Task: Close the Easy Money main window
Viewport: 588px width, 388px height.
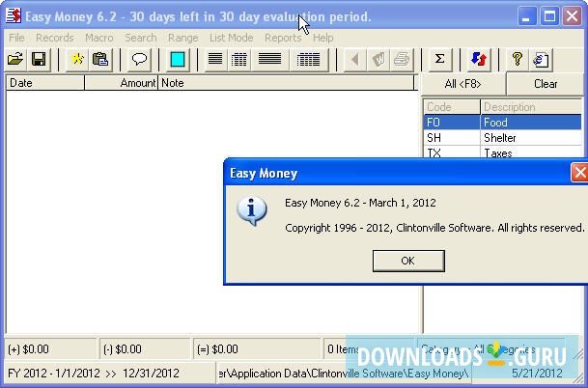Action: pyautogui.click(x=573, y=16)
